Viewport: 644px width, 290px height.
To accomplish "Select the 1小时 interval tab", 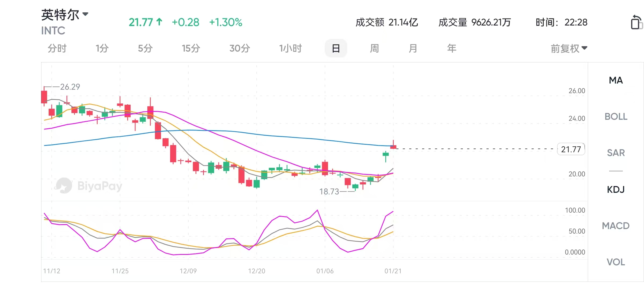I will 290,49.
